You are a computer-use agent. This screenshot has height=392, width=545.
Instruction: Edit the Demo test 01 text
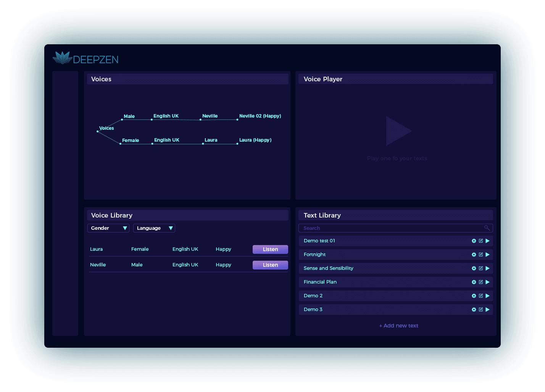point(481,241)
